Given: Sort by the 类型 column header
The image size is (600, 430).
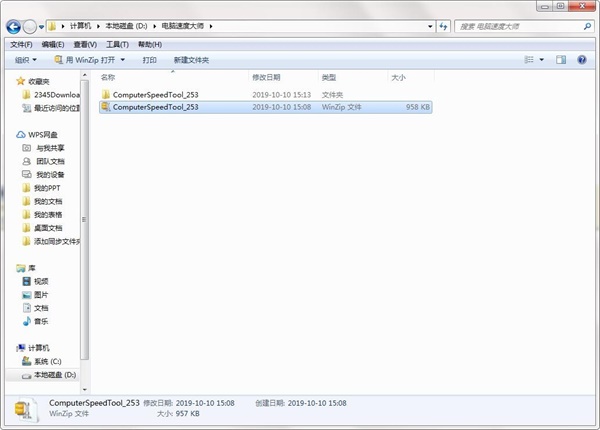Looking at the screenshot, I should [329, 78].
